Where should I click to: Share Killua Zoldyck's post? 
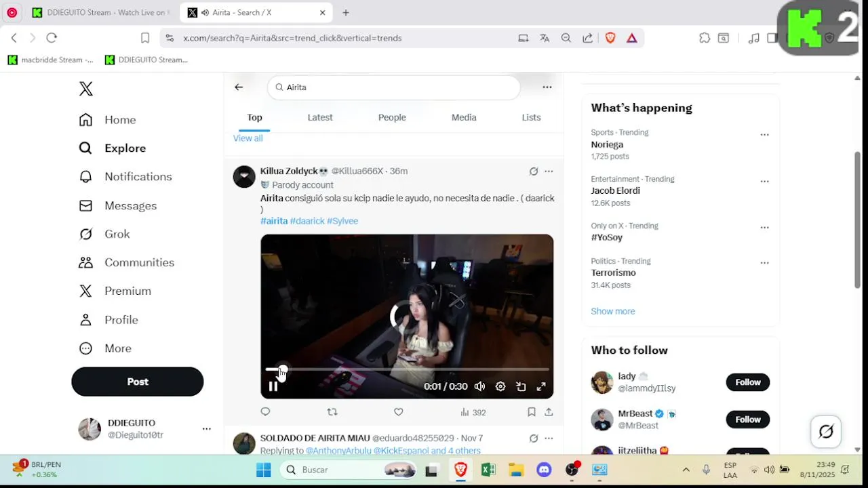[x=549, y=411]
